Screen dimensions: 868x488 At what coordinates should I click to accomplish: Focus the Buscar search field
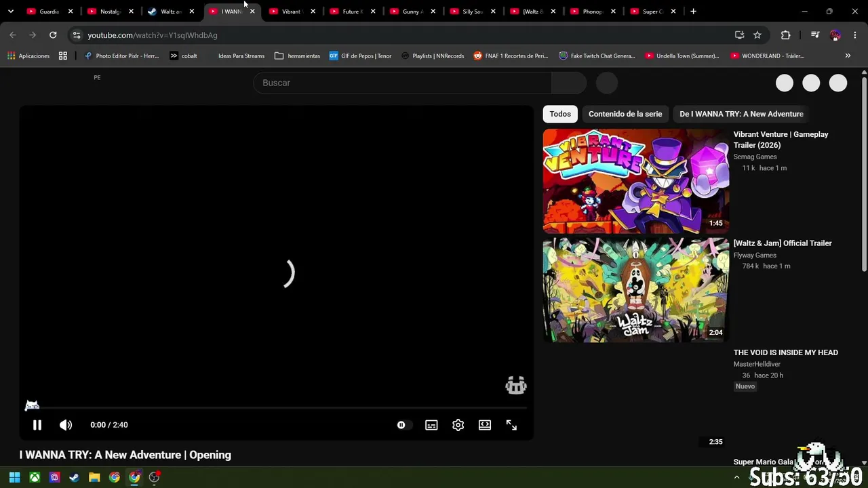pos(402,83)
